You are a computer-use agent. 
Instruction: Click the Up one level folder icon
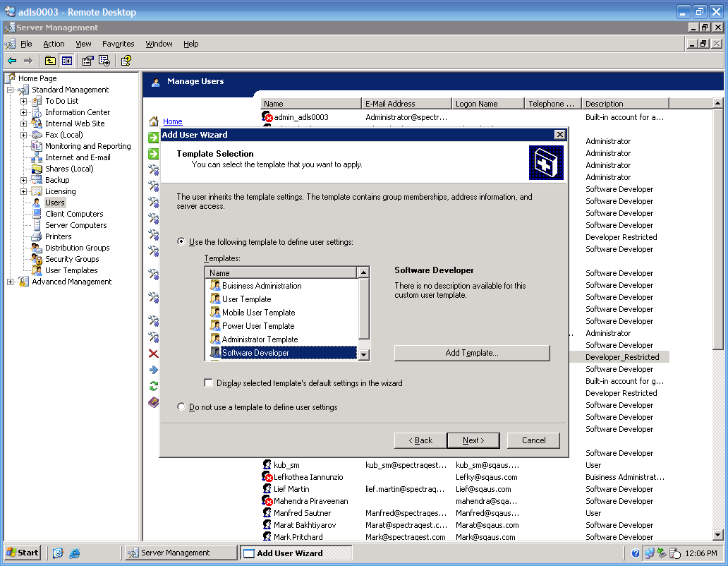click(x=51, y=61)
